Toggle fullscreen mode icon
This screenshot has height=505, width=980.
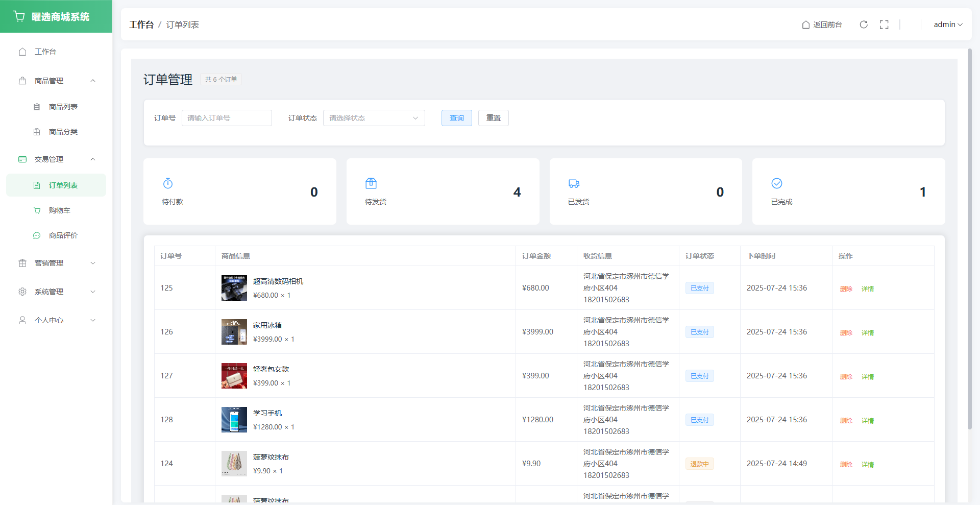pyautogui.click(x=884, y=25)
